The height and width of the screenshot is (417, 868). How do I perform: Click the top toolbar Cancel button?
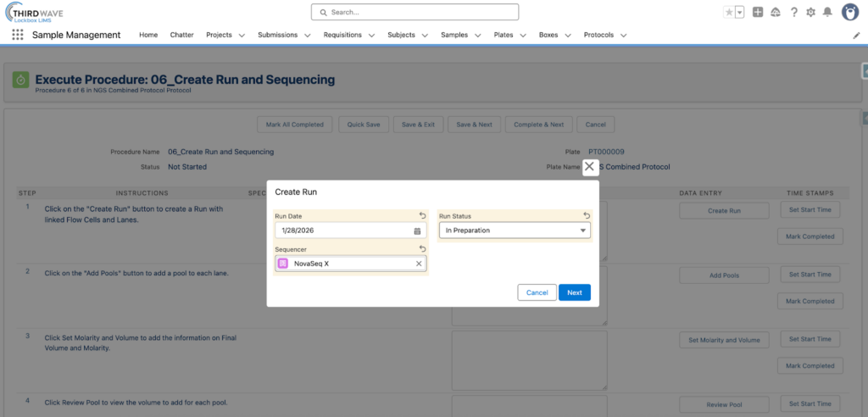[x=596, y=125]
